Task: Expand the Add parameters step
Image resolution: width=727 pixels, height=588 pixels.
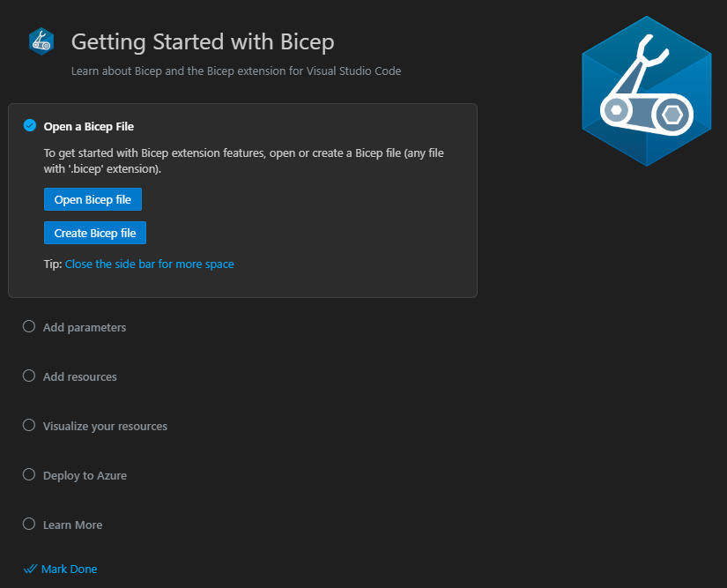Action: [84, 327]
